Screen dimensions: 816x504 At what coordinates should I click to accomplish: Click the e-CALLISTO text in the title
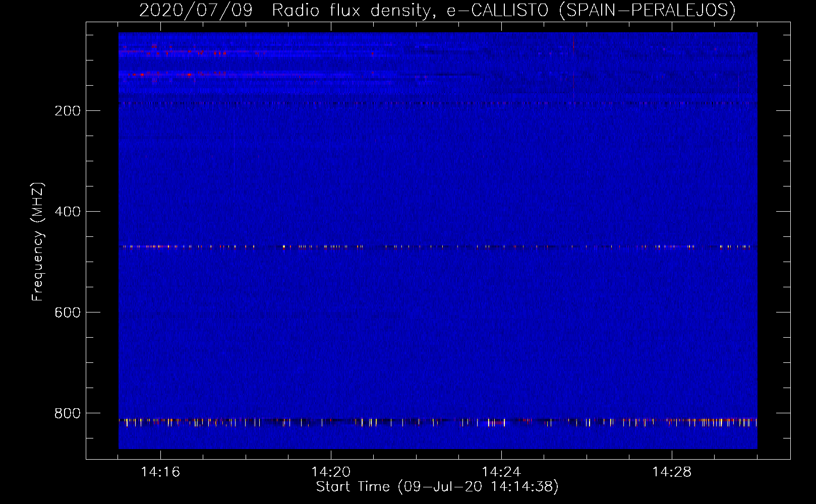coord(497,10)
